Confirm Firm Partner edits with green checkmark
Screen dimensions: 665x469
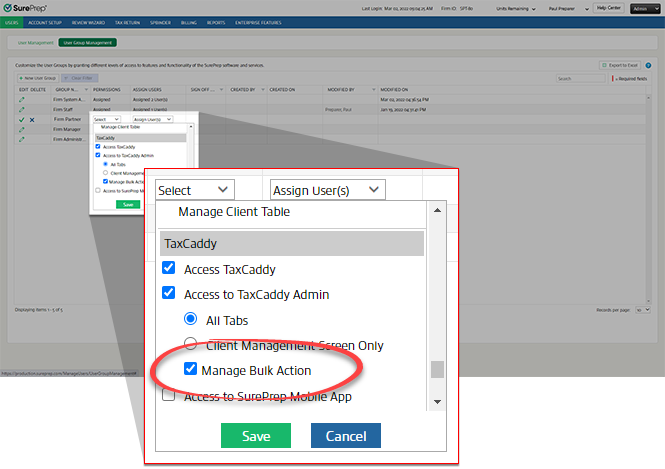point(22,120)
